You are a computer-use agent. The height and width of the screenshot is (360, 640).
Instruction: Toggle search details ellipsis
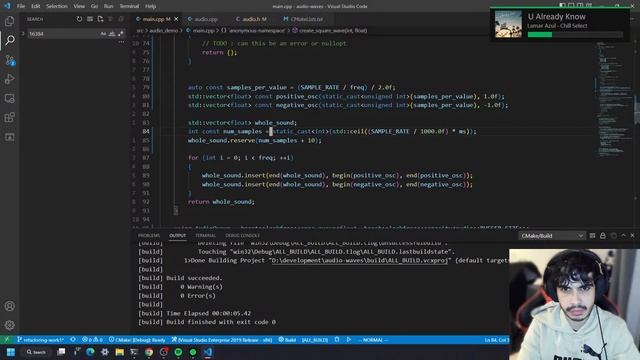pos(121,42)
